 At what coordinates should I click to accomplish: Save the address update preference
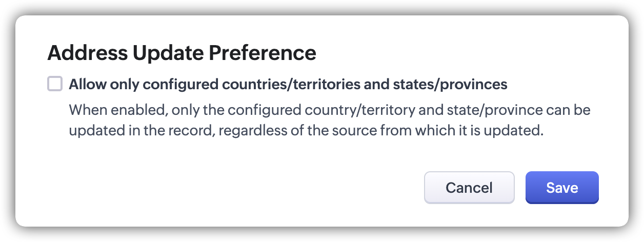(x=562, y=188)
